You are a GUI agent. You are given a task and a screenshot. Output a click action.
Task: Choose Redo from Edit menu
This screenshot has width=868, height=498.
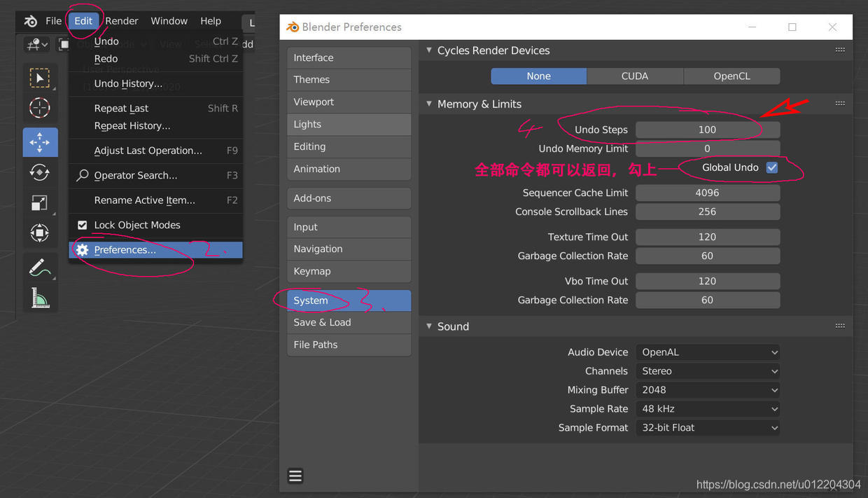coord(156,59)
